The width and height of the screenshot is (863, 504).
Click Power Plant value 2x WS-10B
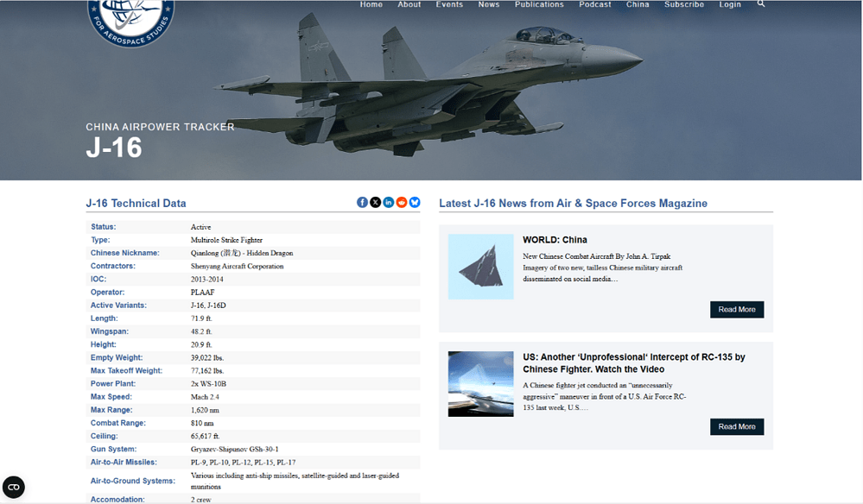[x=208, y=384]
